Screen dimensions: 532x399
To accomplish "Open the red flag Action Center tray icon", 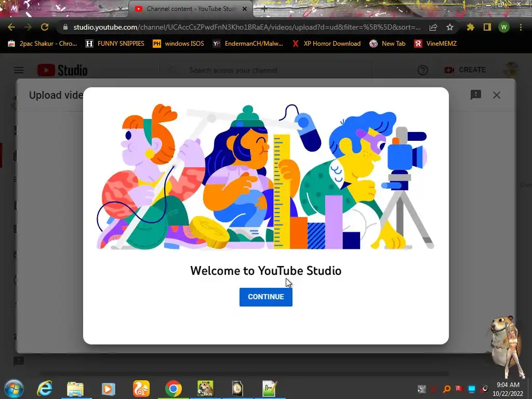I will (459, 389).
